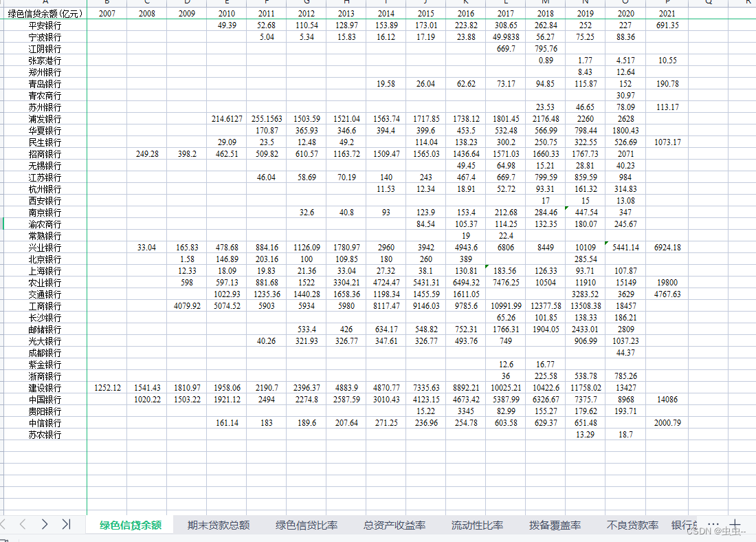The height and width of the screenshot is (542, 756).
Task: Click the 绿色信贷余额(亿元) header cell
Action: [x=44, y=13]
